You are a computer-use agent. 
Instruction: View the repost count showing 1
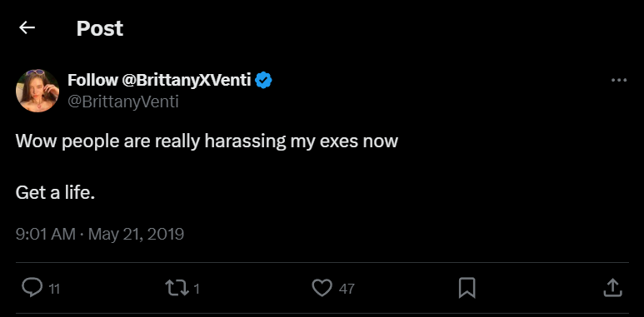pyautogui.click(x=197, y=289)
